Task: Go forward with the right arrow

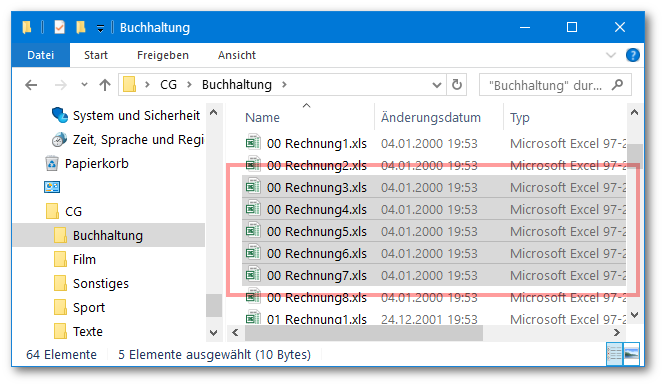Action: [x=61, y=85]
